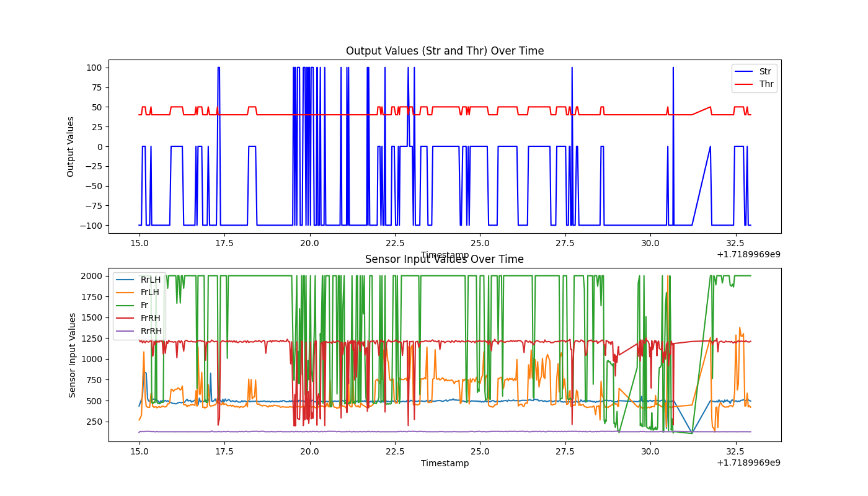The image size is (868, 496).
Task: Click the bottom chart's Timestamp axis label
Action: (x=445, y=463)
